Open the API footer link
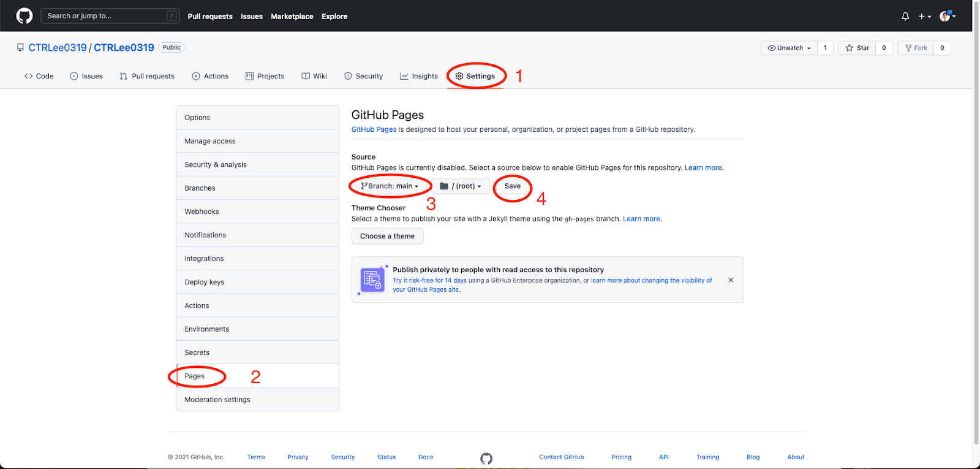This screenshot has width=980, height=469. (x=664, y=457)
